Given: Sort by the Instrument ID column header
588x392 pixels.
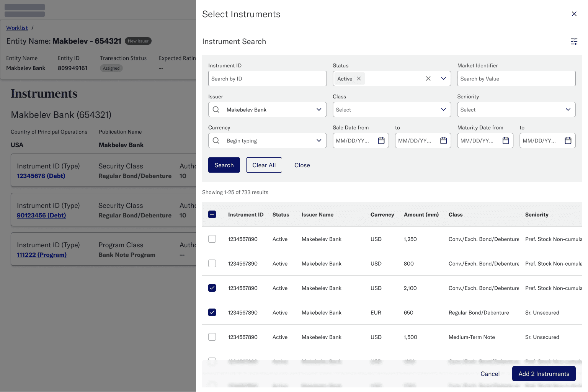Looking at the screenshot, I should coord(245,214).
